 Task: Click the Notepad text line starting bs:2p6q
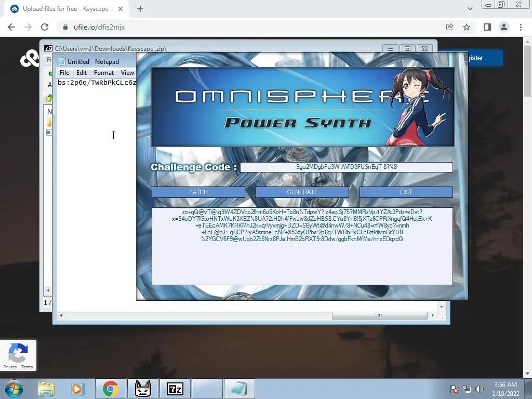(x=97, y=83)
